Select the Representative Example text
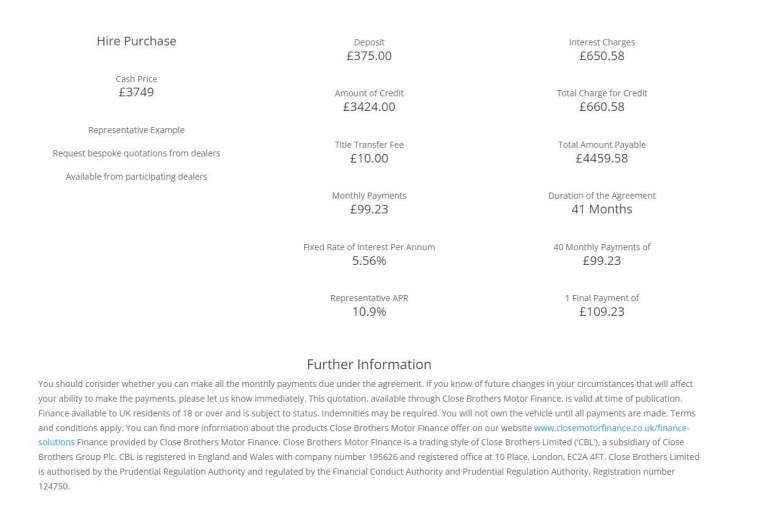Image resolution: width=768 pixels, height=517 pixels. click(136, 130)
